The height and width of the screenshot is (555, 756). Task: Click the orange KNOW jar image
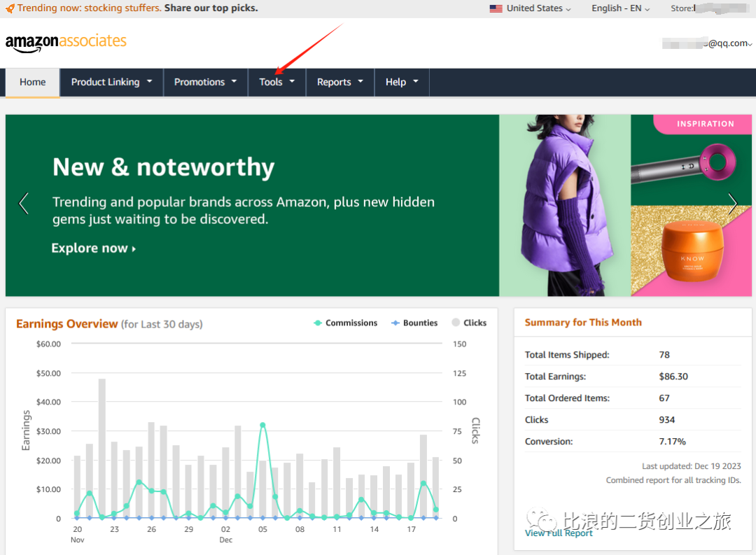(692, 252)
